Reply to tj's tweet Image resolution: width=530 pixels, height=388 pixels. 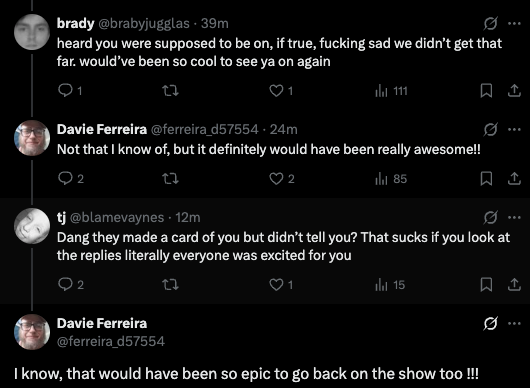point(71,284)
